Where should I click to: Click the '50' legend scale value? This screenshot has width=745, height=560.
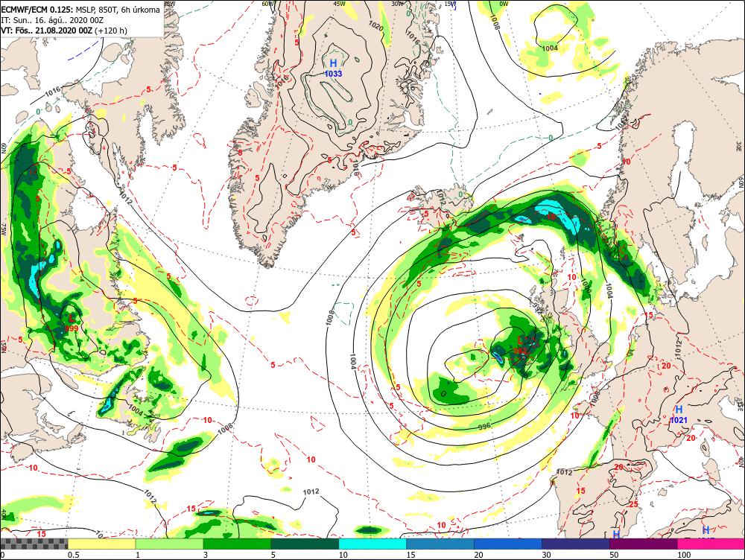614,555
